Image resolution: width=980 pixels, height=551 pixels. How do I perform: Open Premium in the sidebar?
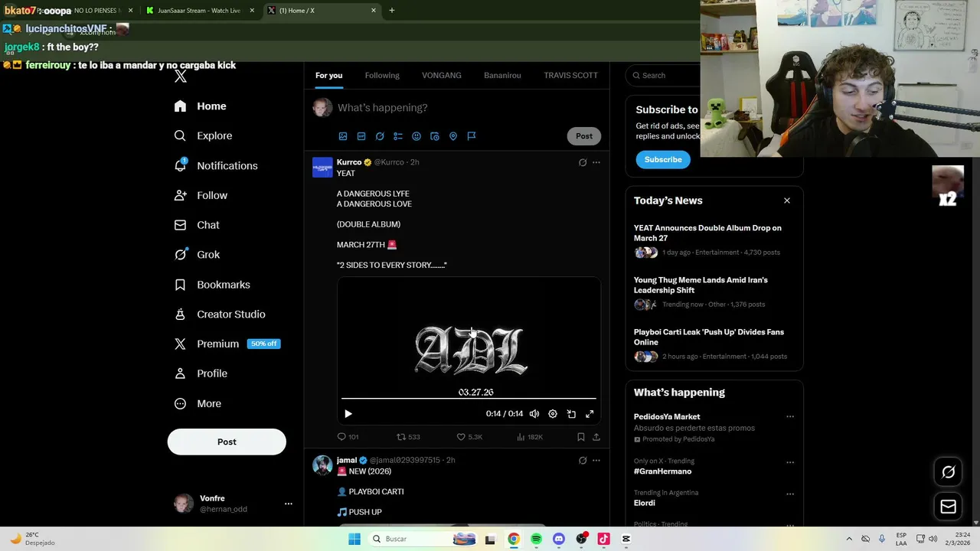coord(227,344)
